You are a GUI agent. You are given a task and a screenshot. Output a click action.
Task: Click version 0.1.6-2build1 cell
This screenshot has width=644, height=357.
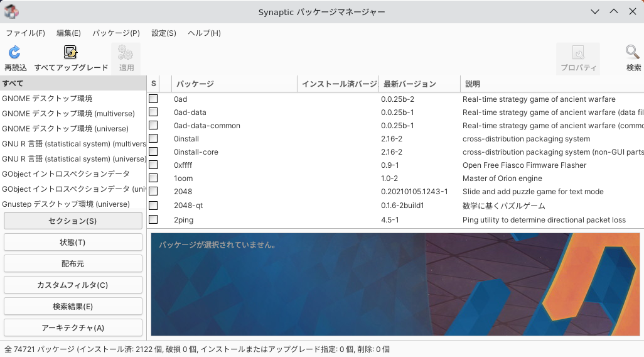402,206
